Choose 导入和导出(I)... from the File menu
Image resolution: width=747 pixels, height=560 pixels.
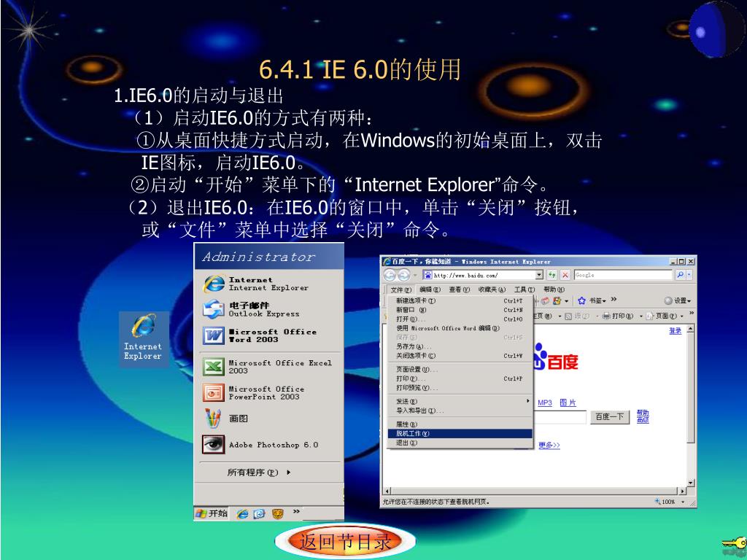460,411
